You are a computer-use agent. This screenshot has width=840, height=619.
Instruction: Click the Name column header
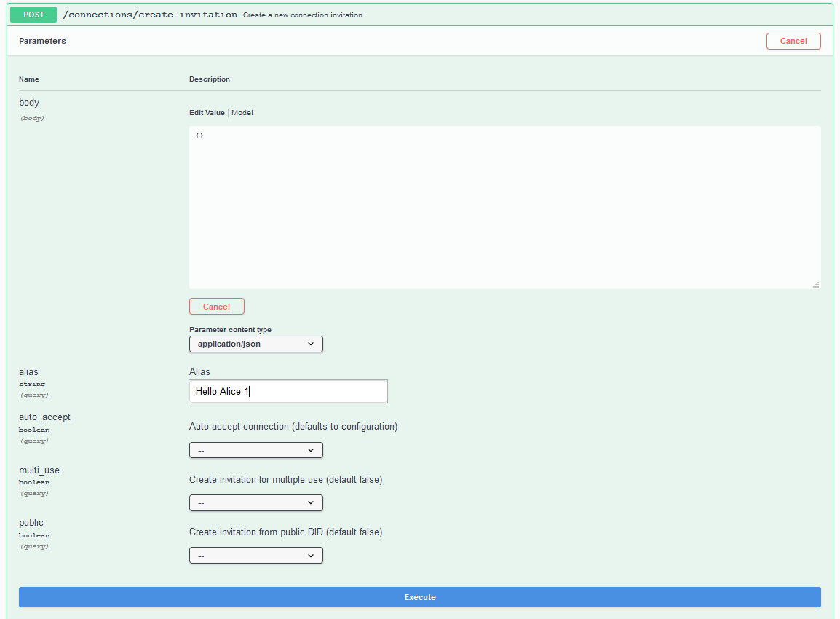[29, 79]
